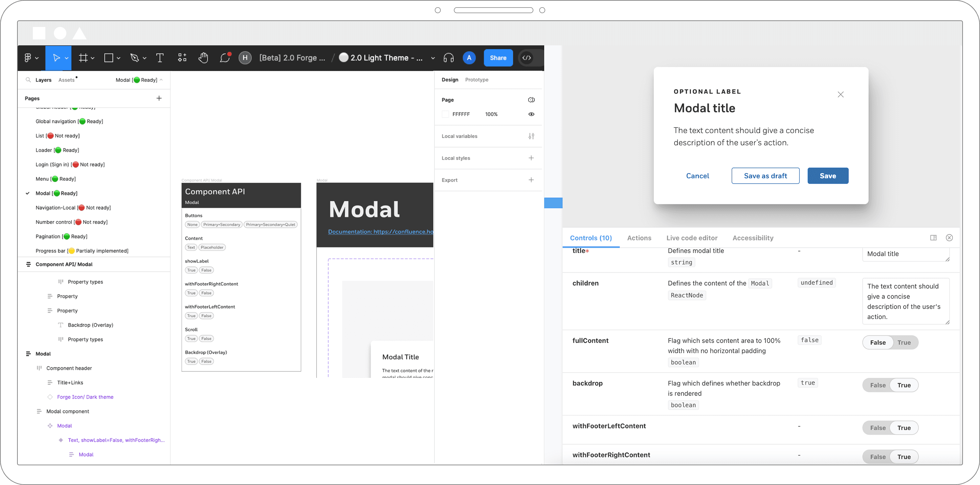Click the FFFFFF hex value field
This screenshot has height=485, width=980.
click(461, 114)
